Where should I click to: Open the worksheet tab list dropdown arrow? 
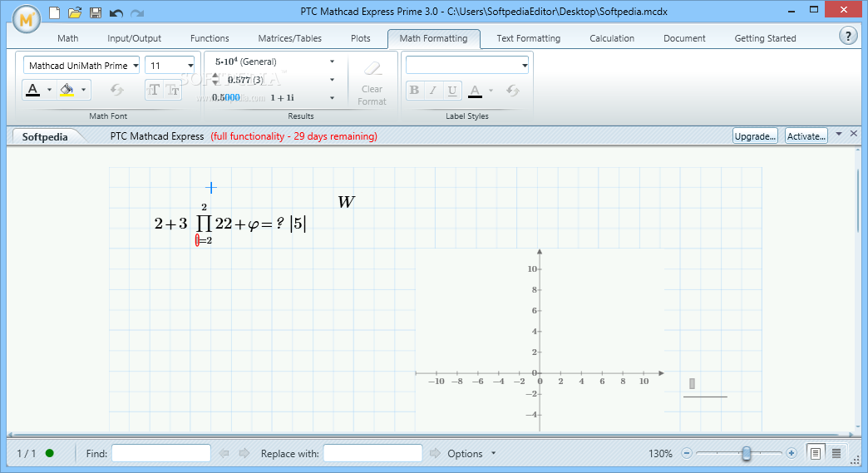click(x=839, y=134)
